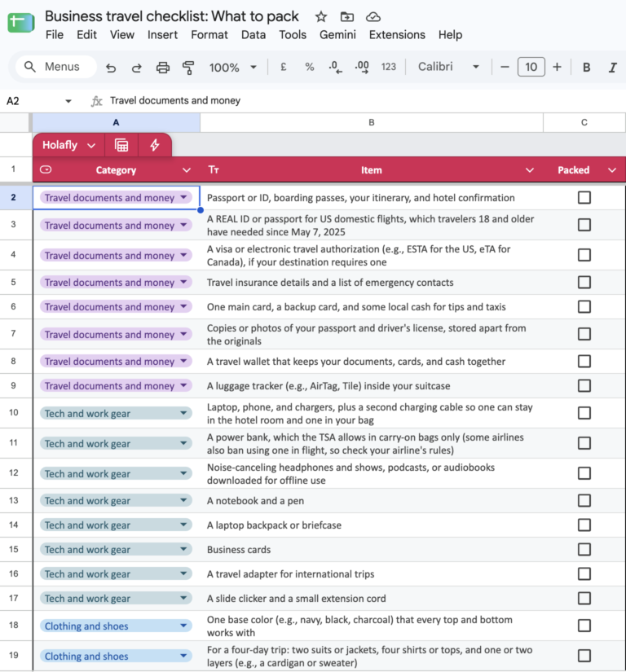The image size is (626, 672).
Task: Open more number formats 123
Action: (389, 67)
